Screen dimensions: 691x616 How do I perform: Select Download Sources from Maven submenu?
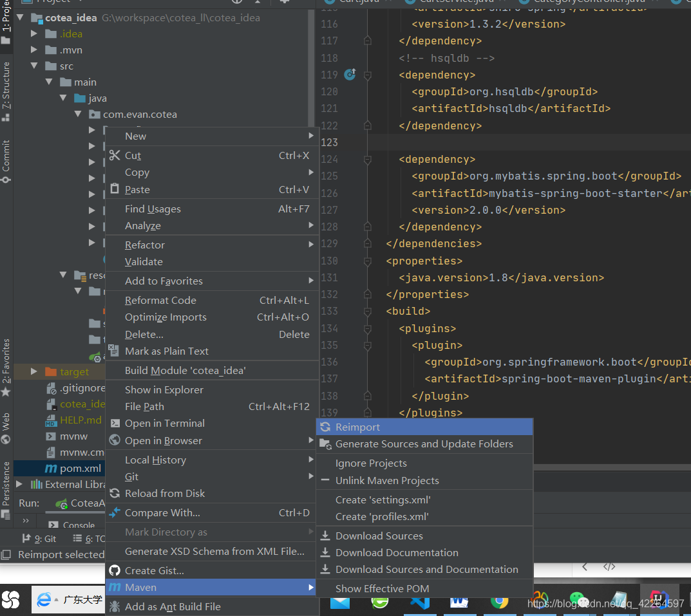point(379,536)
